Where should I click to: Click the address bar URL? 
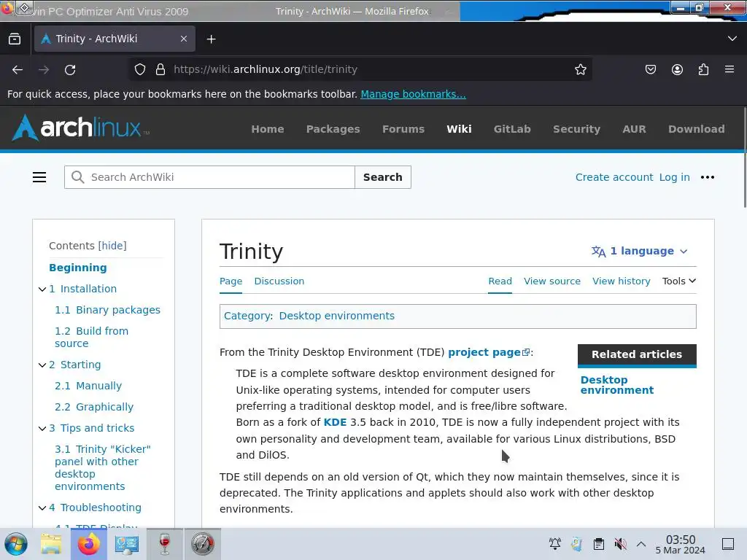266,69
